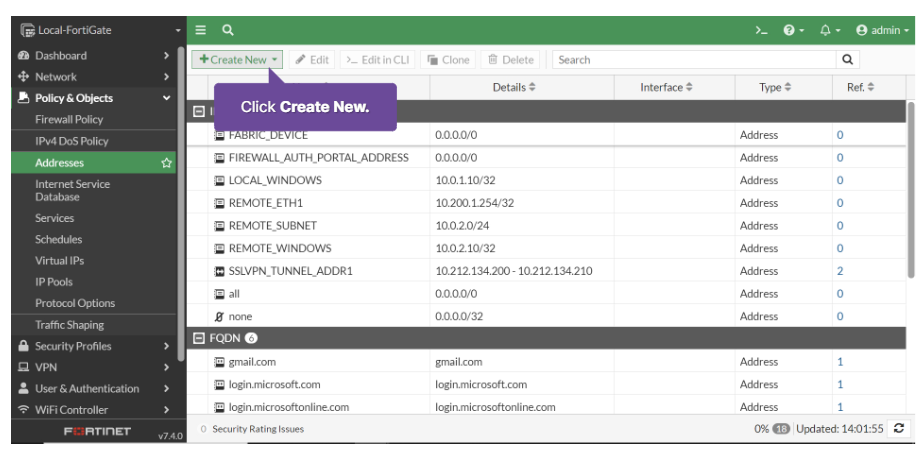Screen dimensions: 923x467
Task: Click the refresh icon in status bar
Action: pos(899,428)
